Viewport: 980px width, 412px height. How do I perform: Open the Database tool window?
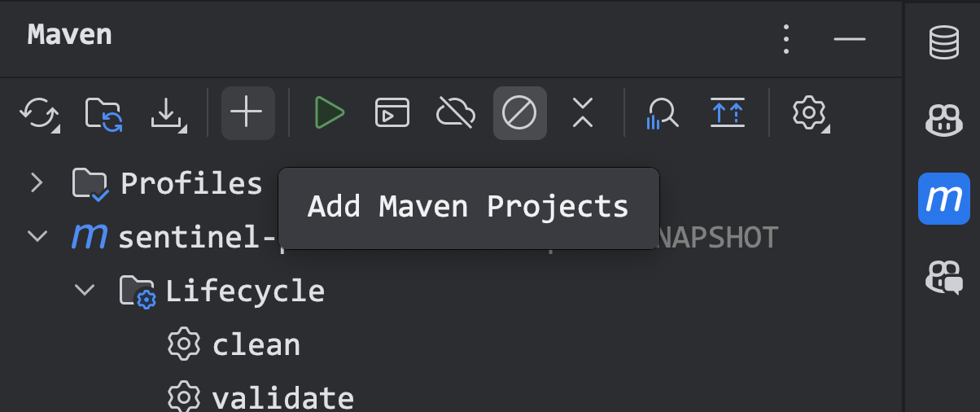(944, 42)
